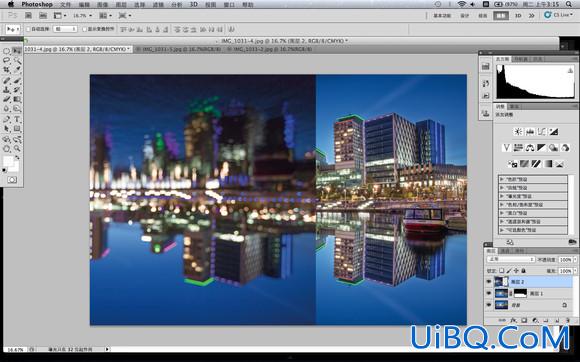The width and height of the screenshot is (580, 362).
Task: Open the 3D menu in menu bar
Action: tap(193, 4)
